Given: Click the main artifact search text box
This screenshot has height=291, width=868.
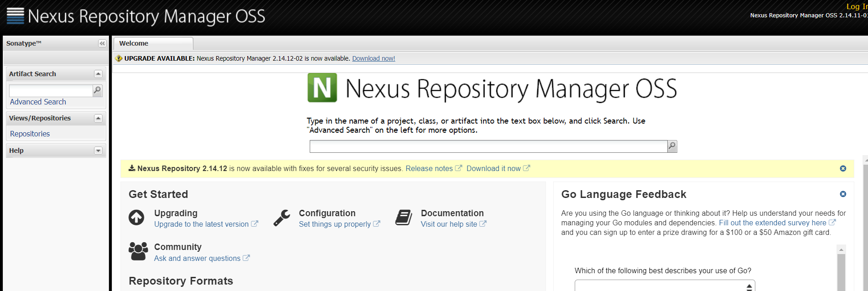Looking at the screenshot, I should point(488,146).
